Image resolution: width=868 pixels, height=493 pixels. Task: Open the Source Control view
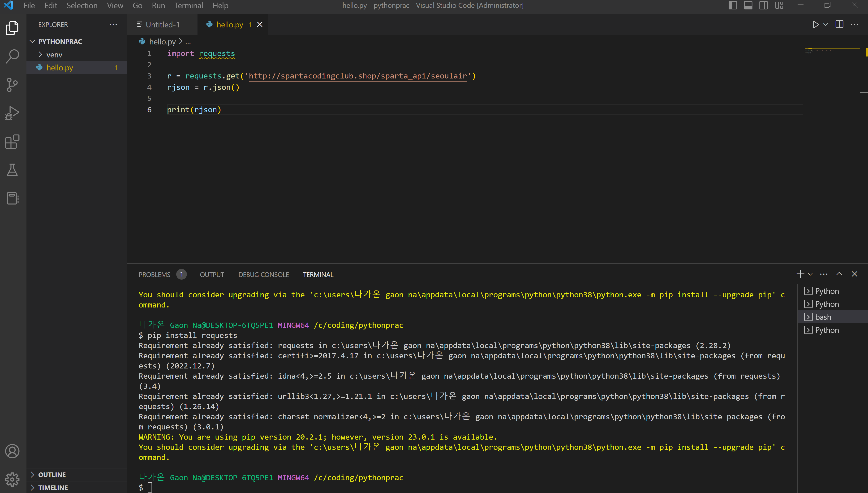coord(12,85)
